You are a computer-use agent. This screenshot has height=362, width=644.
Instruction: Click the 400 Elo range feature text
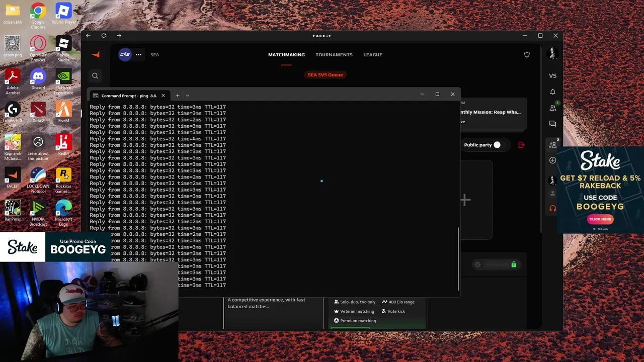point(401,302)
